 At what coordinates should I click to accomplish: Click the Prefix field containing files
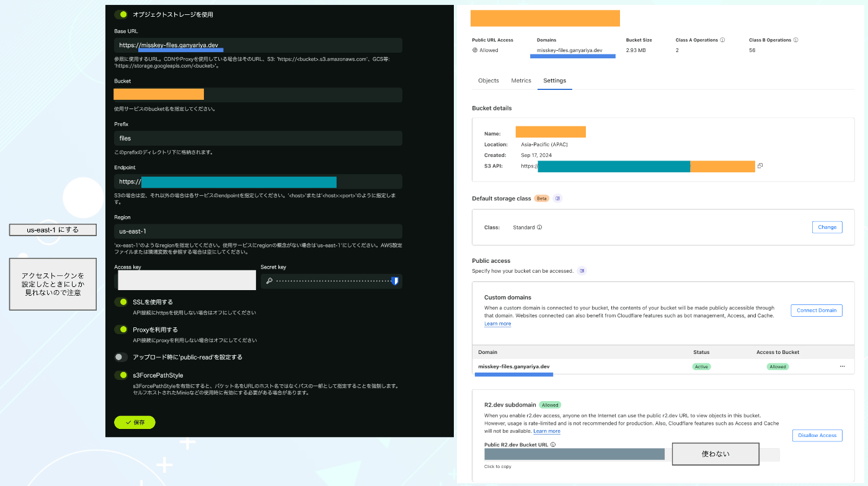258,138
